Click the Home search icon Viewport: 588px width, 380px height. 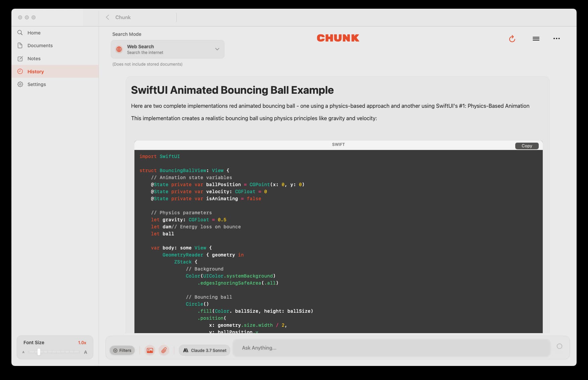20,32
